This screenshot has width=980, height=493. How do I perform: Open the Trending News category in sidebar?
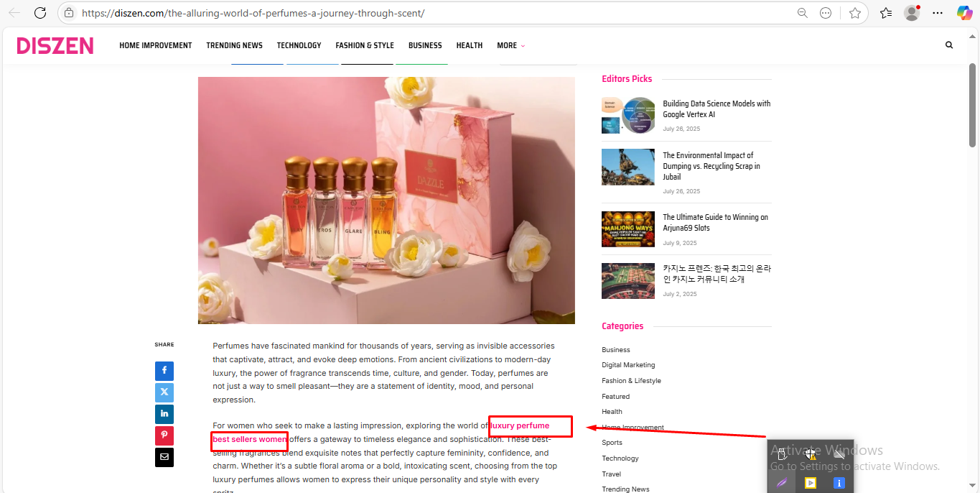(x=625, y=489)
